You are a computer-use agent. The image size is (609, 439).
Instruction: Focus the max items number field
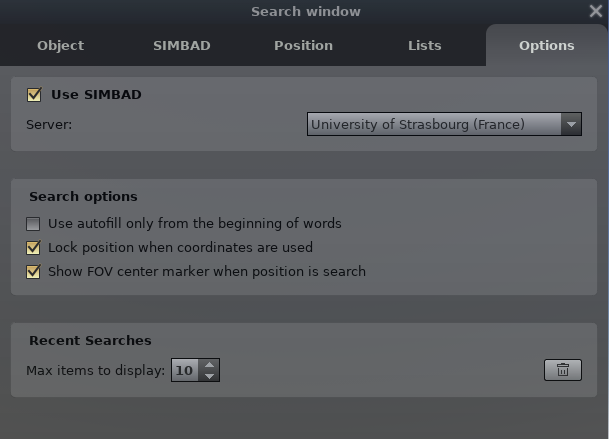tap(184, 370)
